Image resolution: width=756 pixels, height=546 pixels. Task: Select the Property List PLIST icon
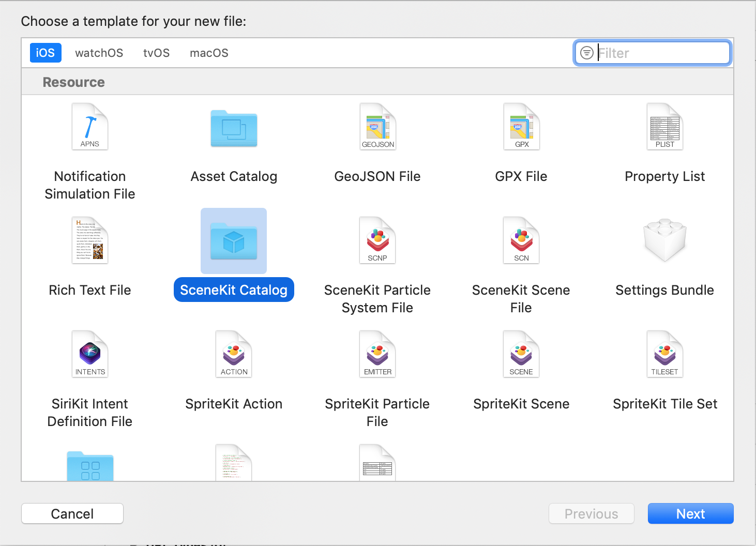(665, 127)
